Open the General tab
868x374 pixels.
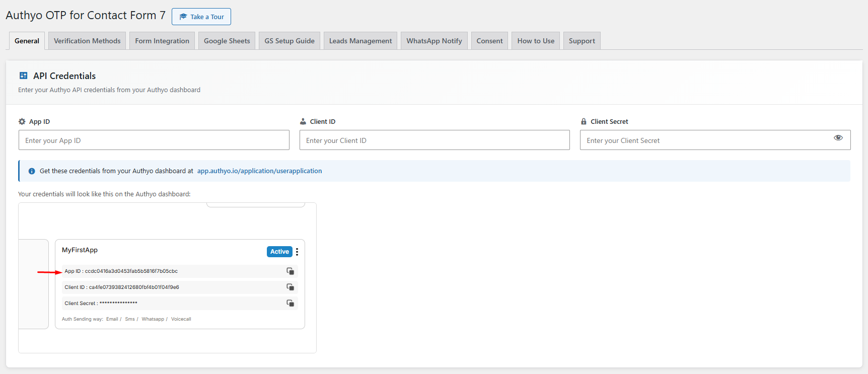27,41
